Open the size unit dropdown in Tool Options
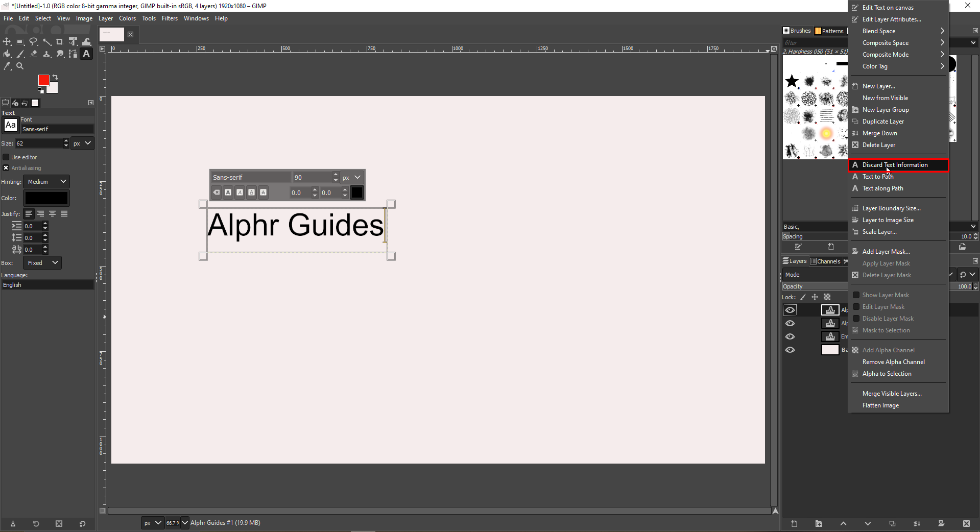This screenshot has height=532, width=980. pyautogui.click(x=82, y=143)
